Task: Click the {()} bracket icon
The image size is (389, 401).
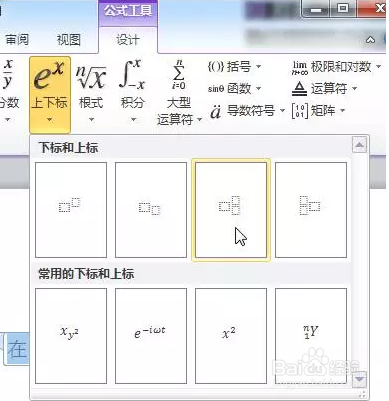Action: coord(216,67)
